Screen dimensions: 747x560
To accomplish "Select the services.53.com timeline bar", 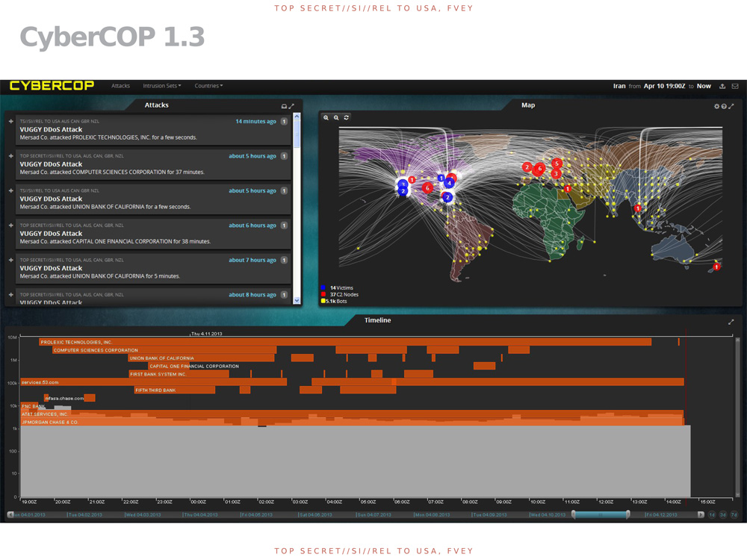I will pos(153,382).
